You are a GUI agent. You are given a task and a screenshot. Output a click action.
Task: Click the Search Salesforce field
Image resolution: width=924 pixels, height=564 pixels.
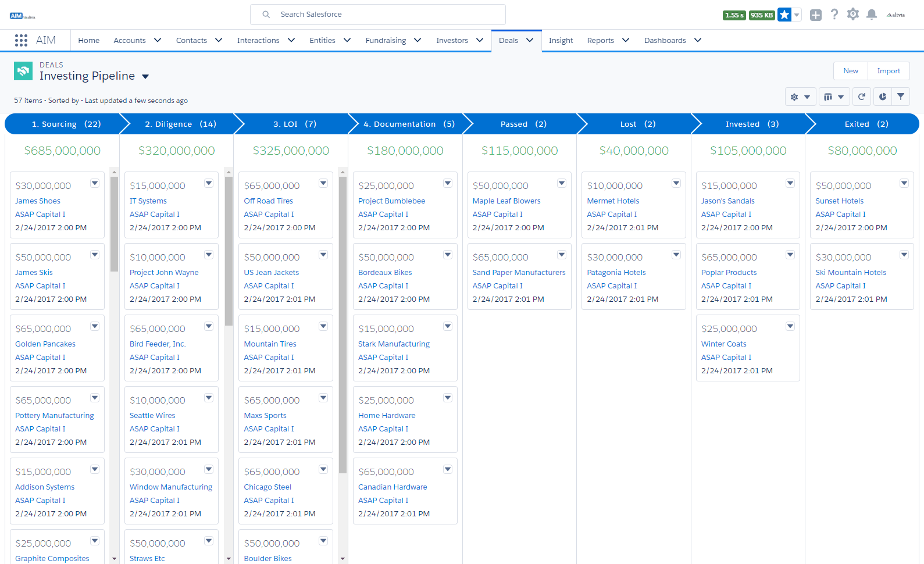(x=378, y=15)
